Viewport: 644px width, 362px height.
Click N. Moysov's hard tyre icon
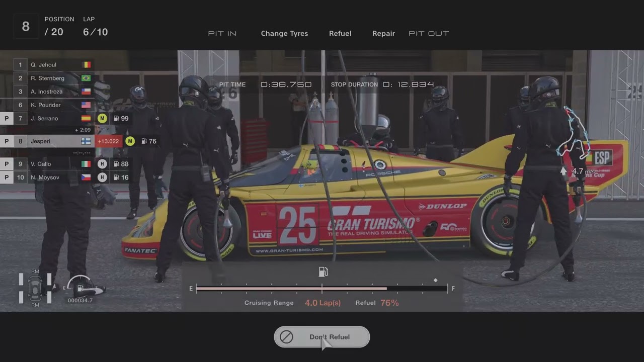tap(102, 177)
